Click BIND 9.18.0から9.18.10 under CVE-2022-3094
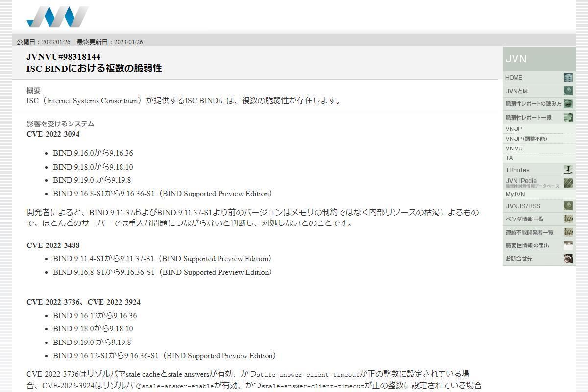 (93, 167)
